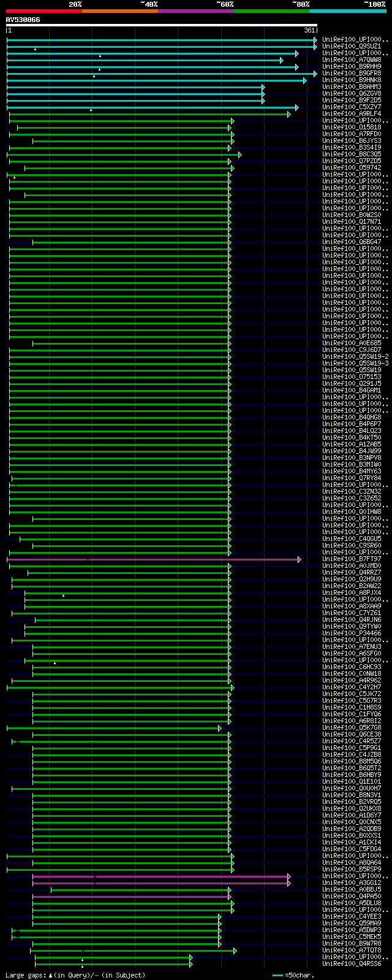Open hit UniRef100_Q9SUZ1

point(352,46)
